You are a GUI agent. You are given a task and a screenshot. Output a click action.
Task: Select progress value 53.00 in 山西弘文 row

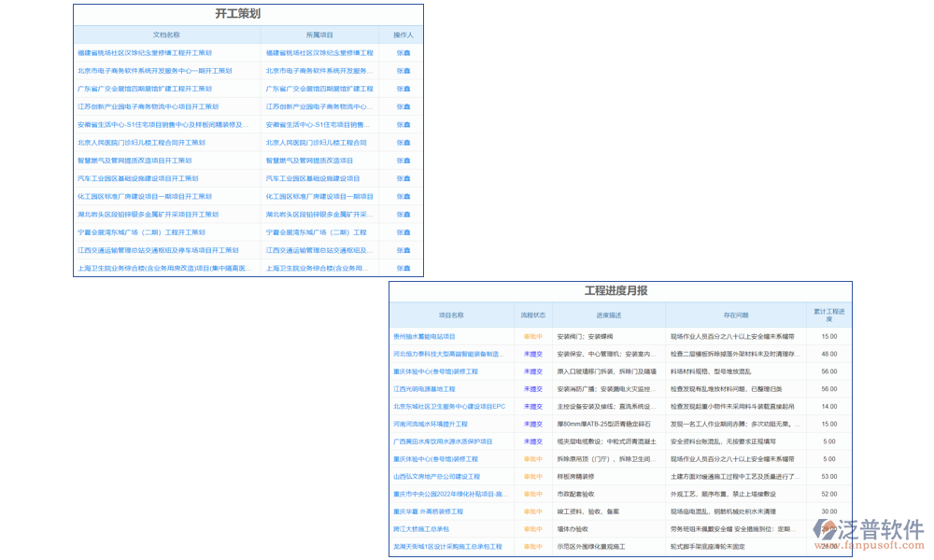coord(829,477)
